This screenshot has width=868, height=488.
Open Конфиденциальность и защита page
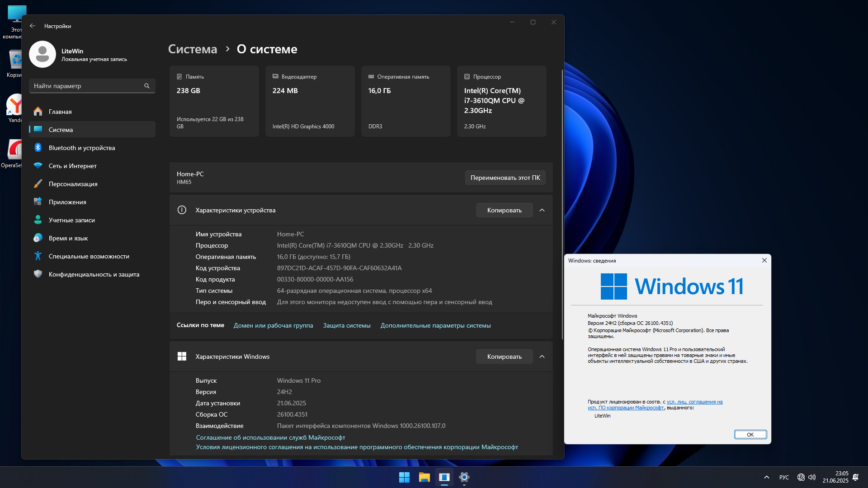[94, 274]
